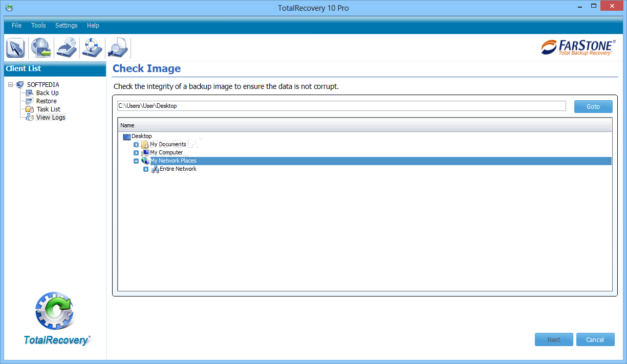Click the My Documents folder icon

tap(145, 145)
